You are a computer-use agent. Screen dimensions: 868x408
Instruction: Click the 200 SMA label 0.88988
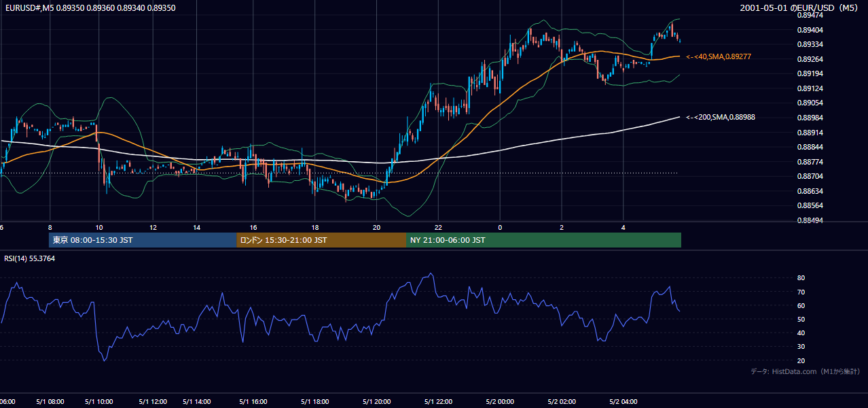click(x=721, y=117)
